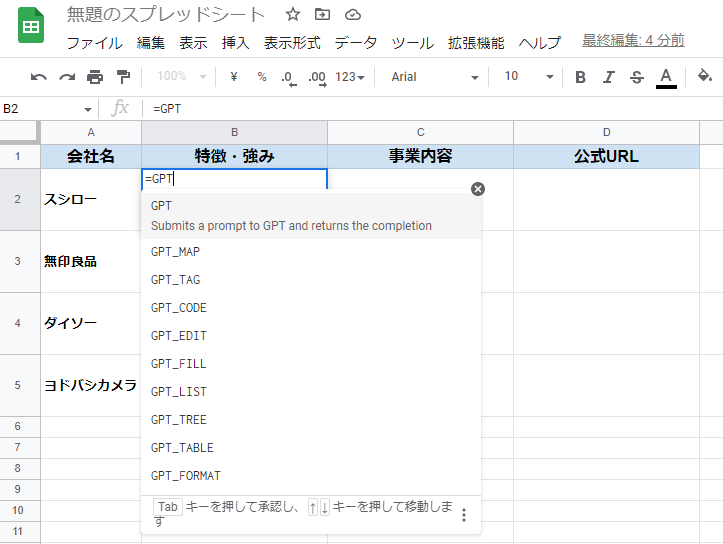This screenshot has width=723, height=544.
Task: Select GPT_EDIT from suggestions
Action: tap(311, 336)
